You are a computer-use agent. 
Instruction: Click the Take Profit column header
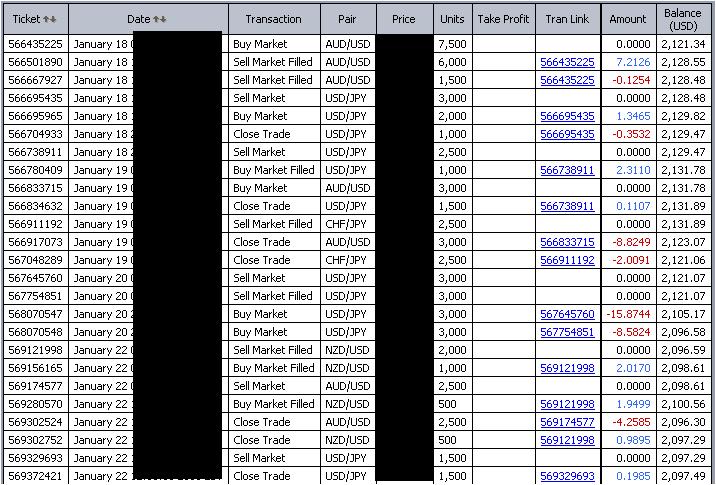pos(503,19)
